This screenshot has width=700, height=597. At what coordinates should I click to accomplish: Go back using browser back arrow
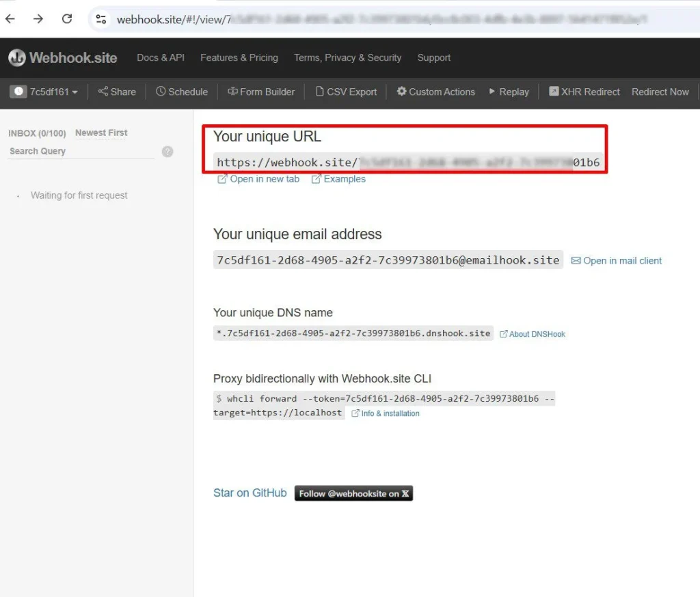pyautogui.click(x=10, y=18)
